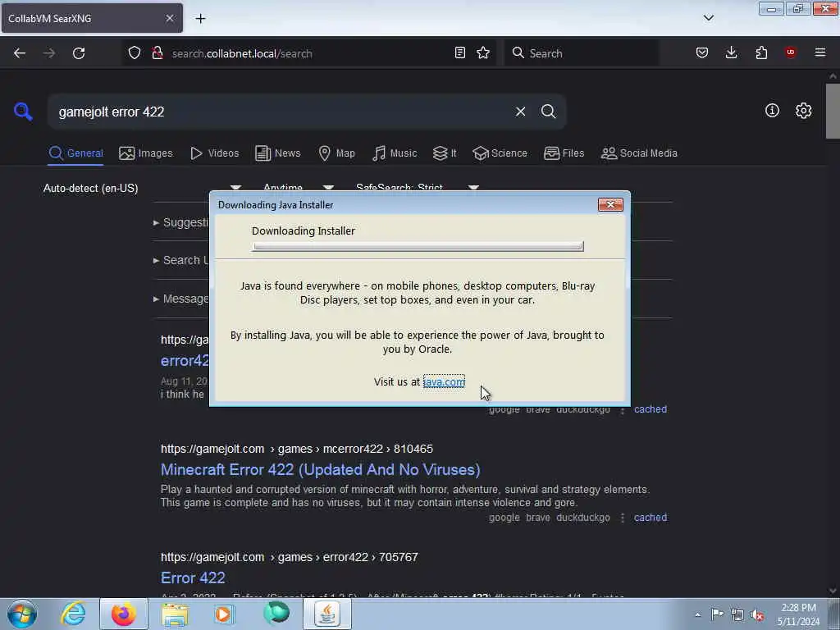Open the SearXNG about info icon
The image size is (840, 630).
coord(772,111)
